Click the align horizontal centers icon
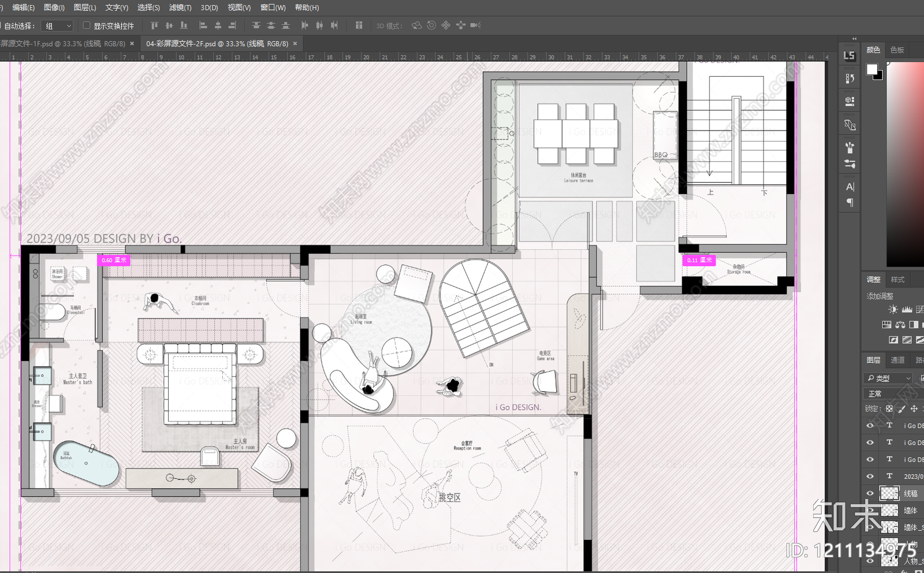This screenshot has width=924, height=573. pyautogui.click(x=218, y=25)
